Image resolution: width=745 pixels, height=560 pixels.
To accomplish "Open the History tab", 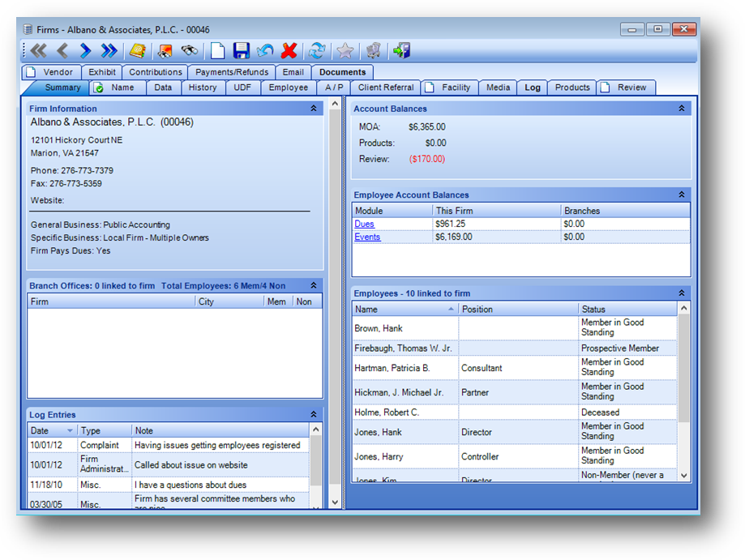I will coord(203,88).
